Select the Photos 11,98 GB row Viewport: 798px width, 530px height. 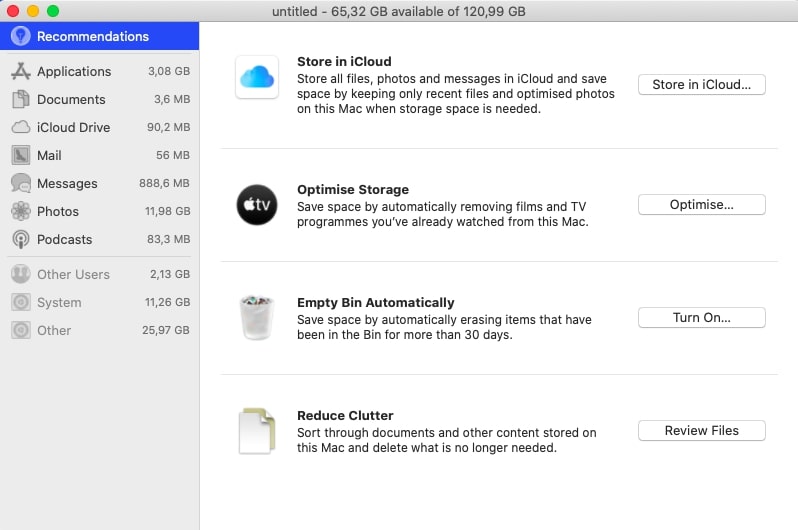(x=100, y=211)
